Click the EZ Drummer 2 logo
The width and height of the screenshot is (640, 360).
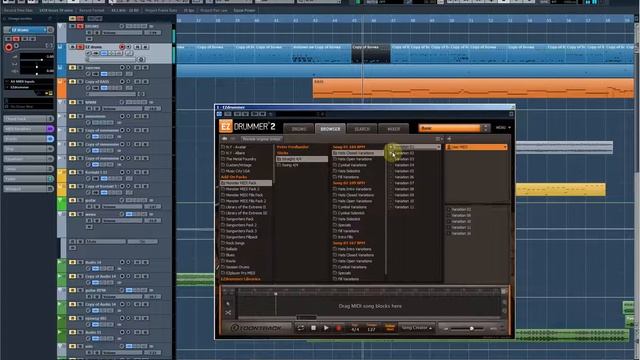point(247,127)
